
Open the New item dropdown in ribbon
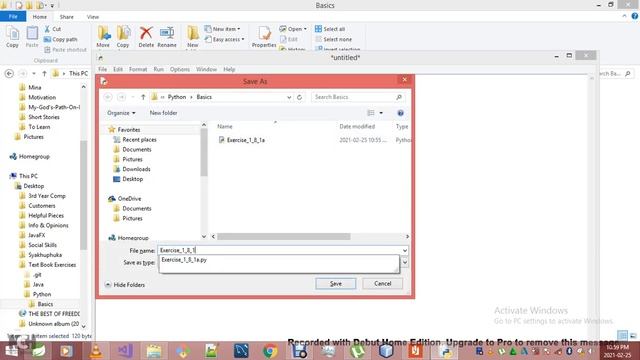coord(222,29)
